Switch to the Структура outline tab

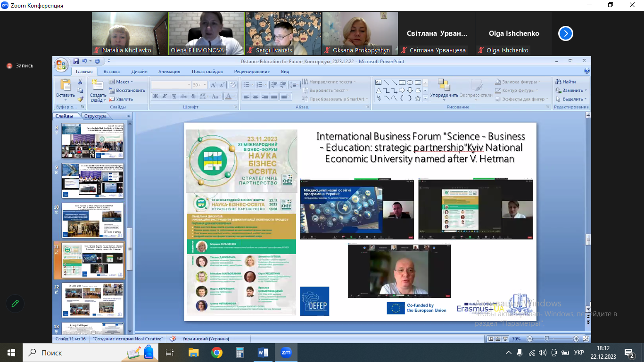(95, 116)
